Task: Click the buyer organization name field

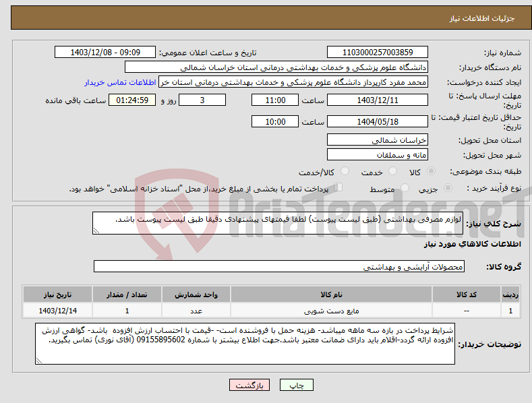Action: coord(276,67)
